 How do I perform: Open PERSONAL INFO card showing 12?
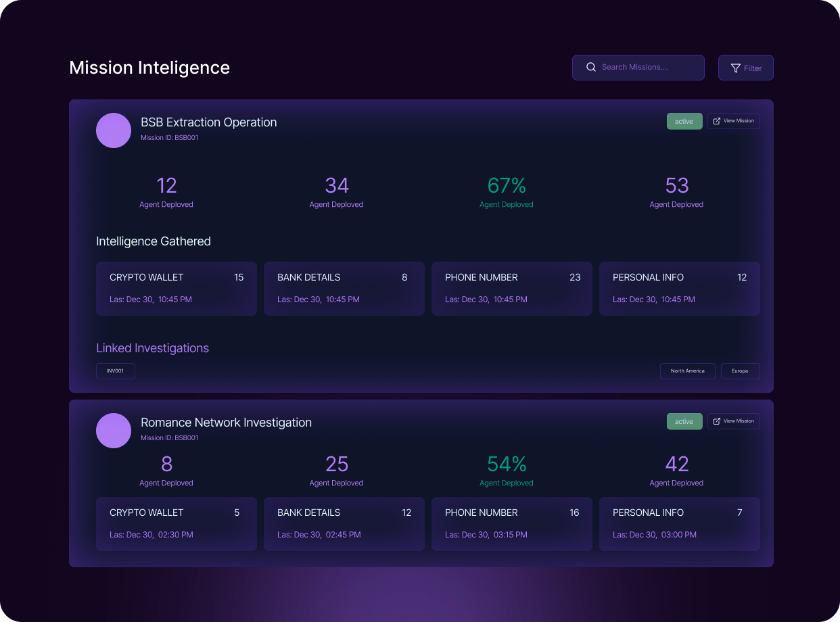[680, 289]
